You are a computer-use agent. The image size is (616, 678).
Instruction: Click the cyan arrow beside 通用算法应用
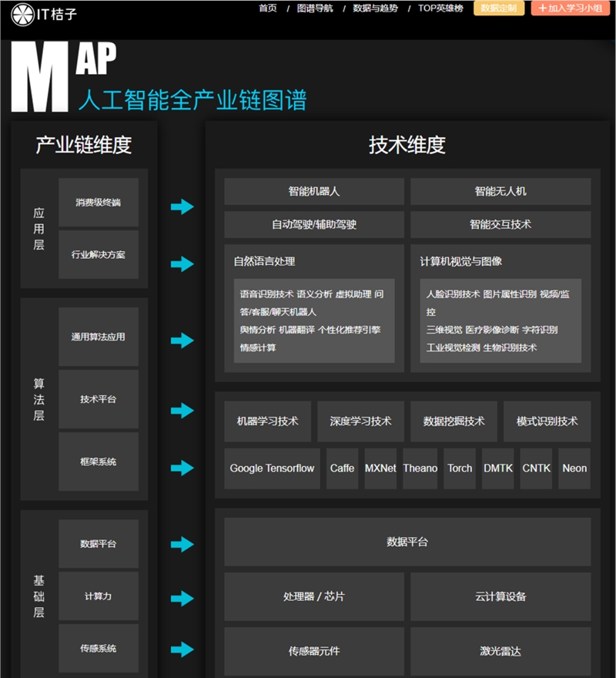(182, 341)
